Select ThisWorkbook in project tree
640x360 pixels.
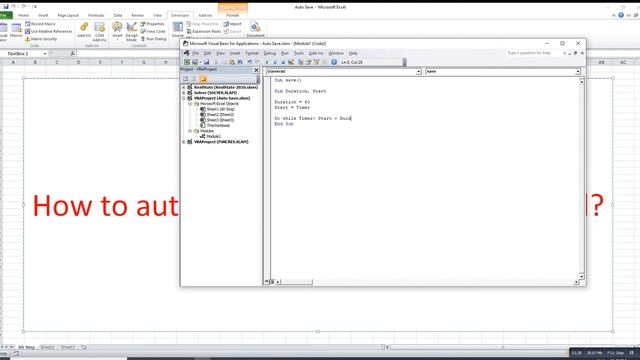click(218, 126)
